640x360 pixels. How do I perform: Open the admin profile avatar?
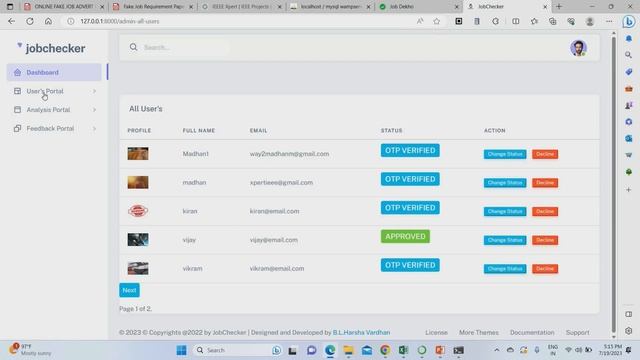578,48
